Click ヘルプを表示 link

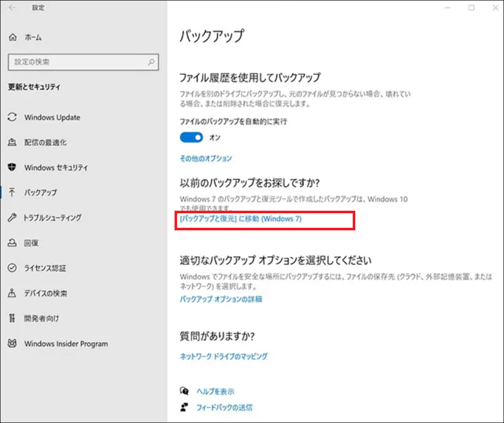[215, 391]
